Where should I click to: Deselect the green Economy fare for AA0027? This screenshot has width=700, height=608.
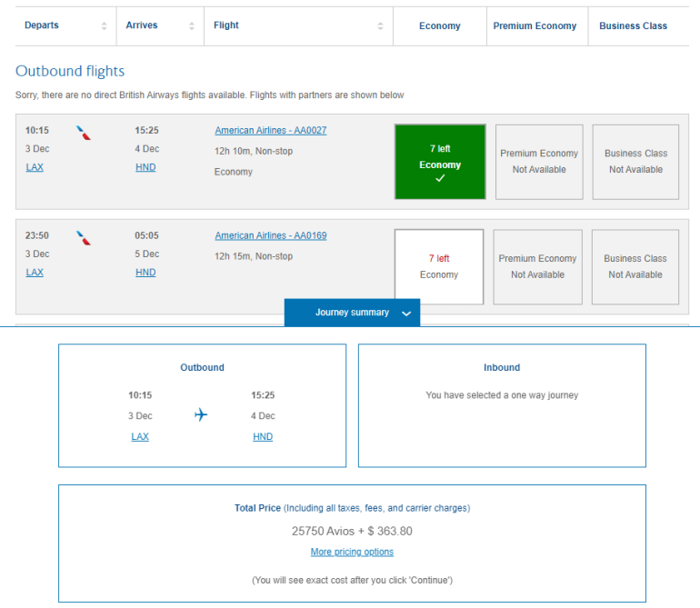click(440, 162)
